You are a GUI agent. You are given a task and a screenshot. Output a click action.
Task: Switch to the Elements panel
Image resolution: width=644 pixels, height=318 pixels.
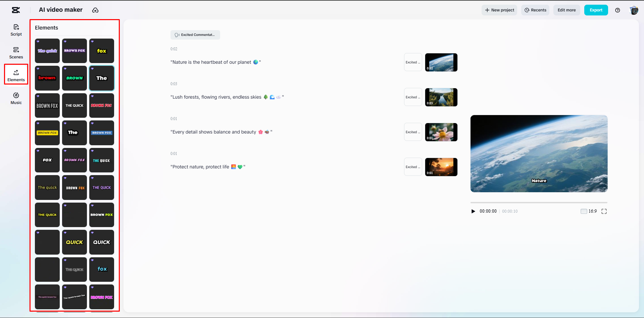pyautogui.click(x=16, y=75)
